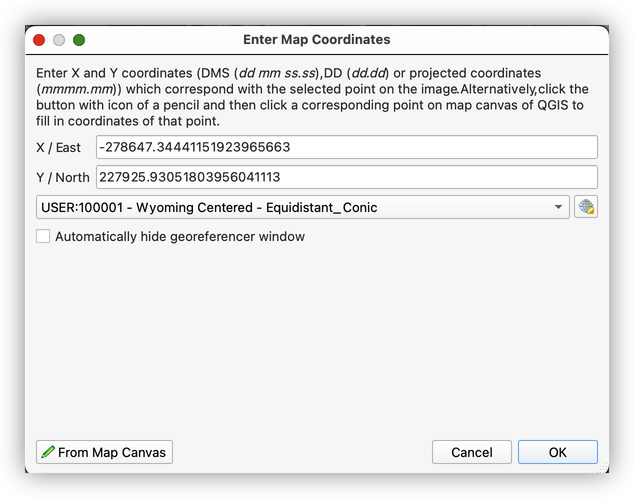Image resolution: width=634 pixels, height=498 pixels.
Task: Click the green zoom window button
Action: [x=79, y=40]
